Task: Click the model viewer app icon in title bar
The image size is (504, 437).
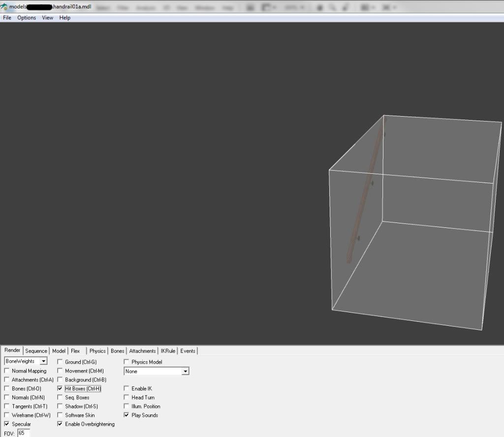Action: [x=4, y=7]
